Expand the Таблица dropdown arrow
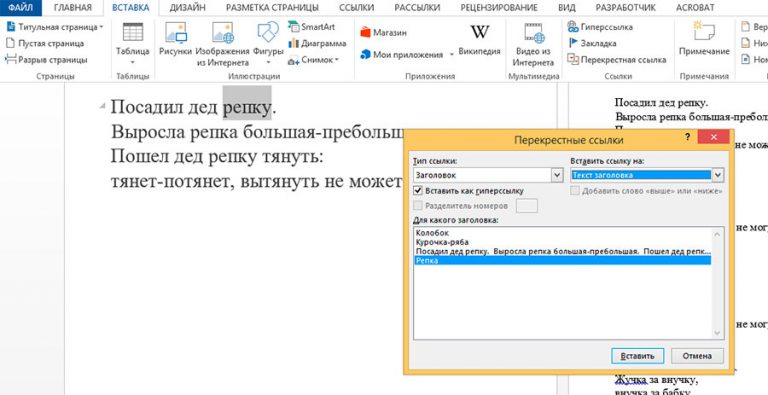Image resolution: width=768 pixels, height=395 pixels. [133, 62]
